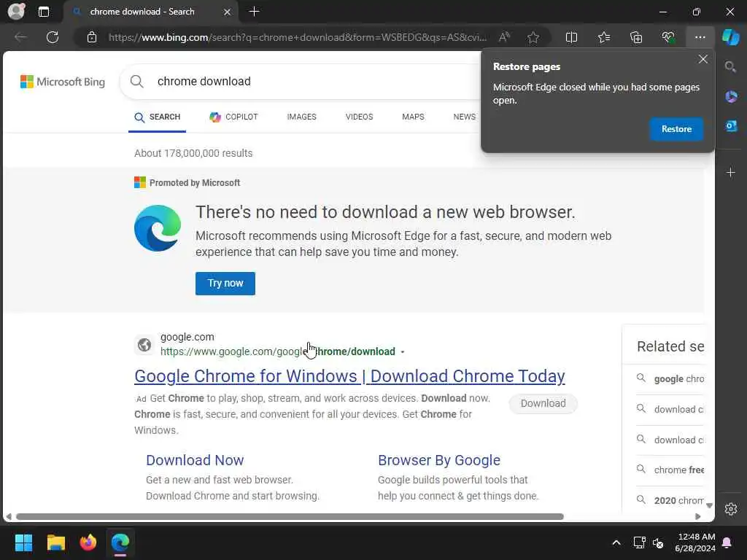This screenshot has height=560, width=747.
Task: Open Copilot from the toolbar
Action: click(x=731, y=37)
